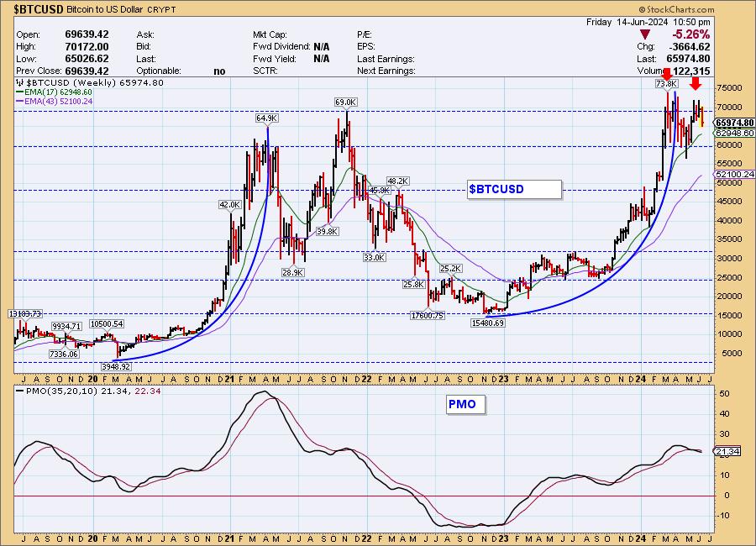The width and height of the screenshot is (756, 546).
Task: Click the 21.34 marker on PMO axis
Action: point(727,451)
